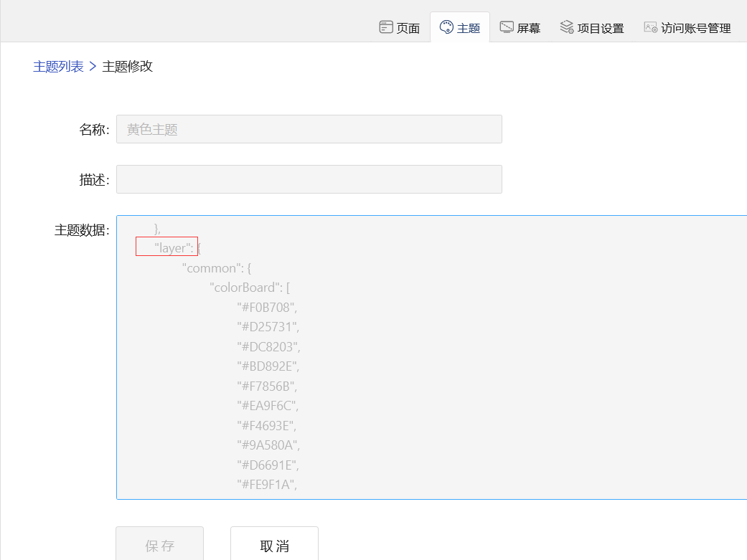The width and height of the screenshot is (747, 560).
Task: Click the breadcrumb arrow after 主题列表
Action: pos(93,67)
